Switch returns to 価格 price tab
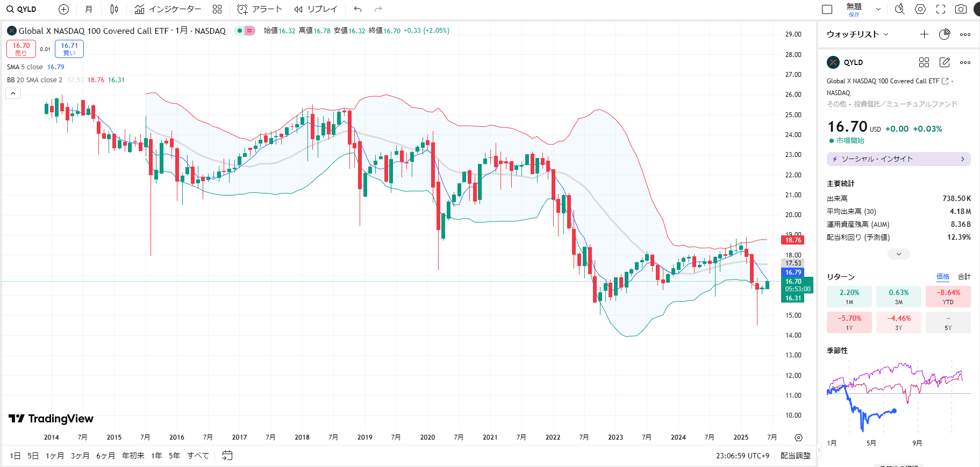The width and height of the screenshot is (980, 467). [x=943, y=277]
